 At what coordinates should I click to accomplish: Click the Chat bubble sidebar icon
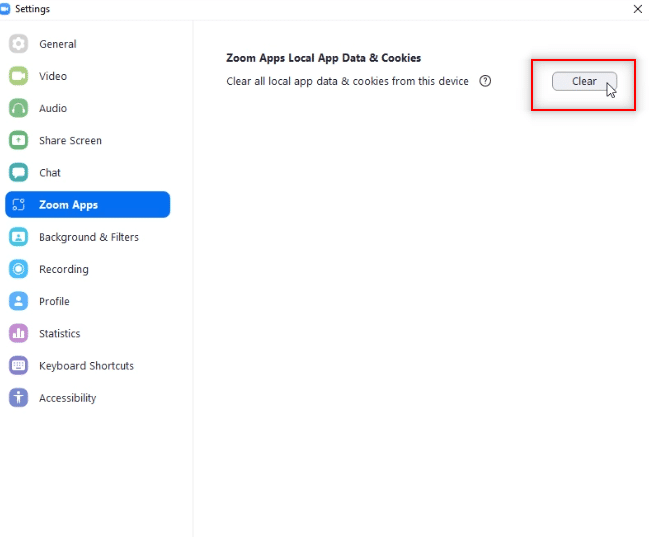click(19, 173)
